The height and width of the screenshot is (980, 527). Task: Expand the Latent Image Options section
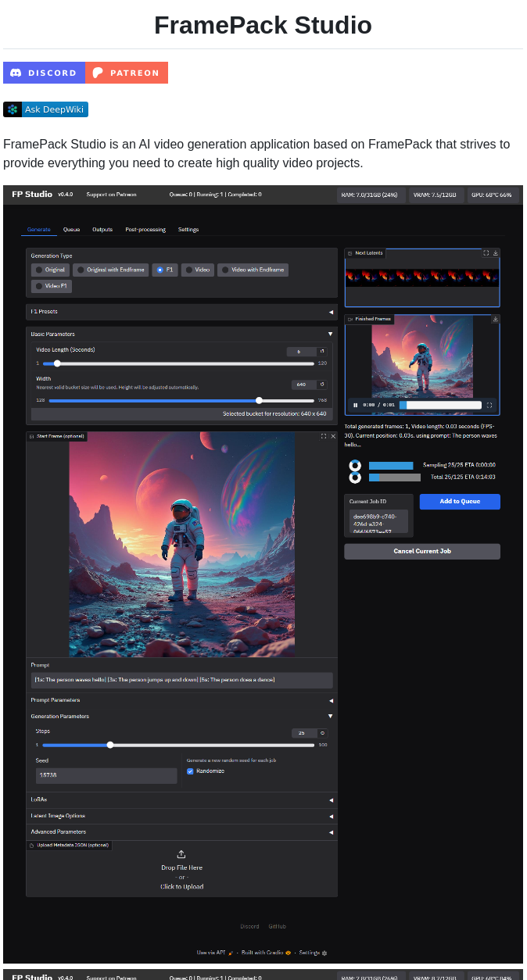[x=181, y=816]
